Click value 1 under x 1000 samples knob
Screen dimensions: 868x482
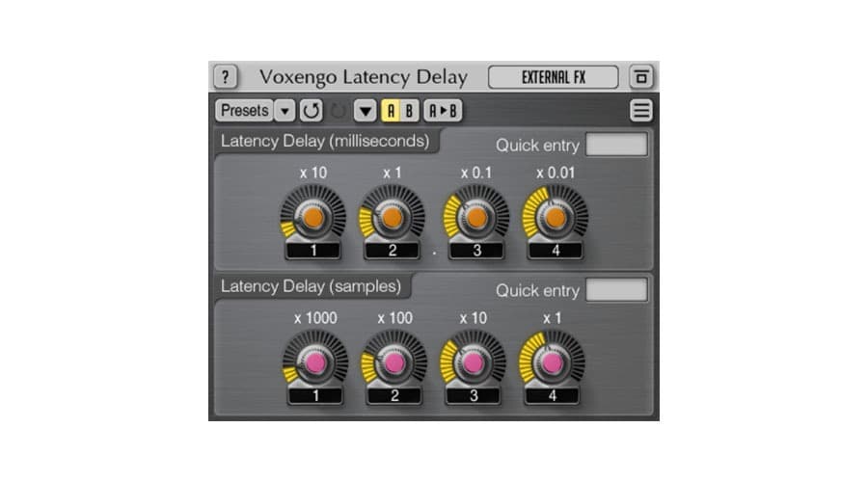point(315,395)
